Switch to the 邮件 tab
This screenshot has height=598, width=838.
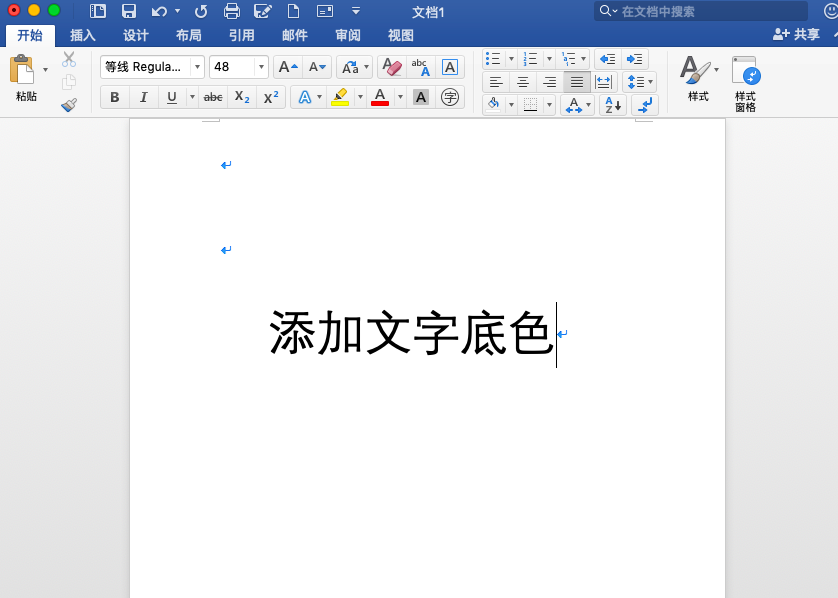pyautogui.click(x=294, y=35)
